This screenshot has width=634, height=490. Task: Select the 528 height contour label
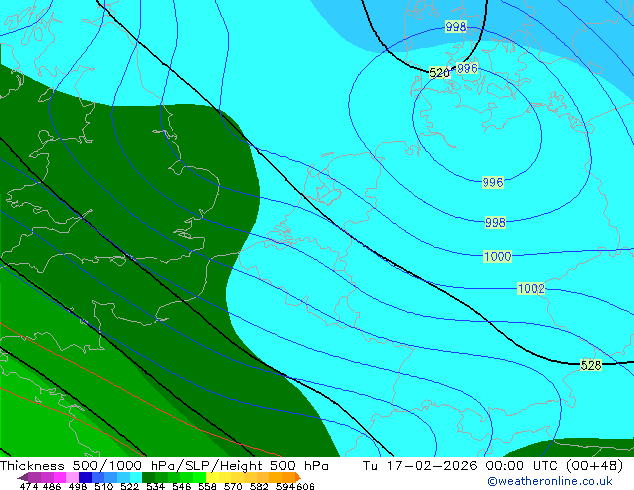(x=591, y=365)
